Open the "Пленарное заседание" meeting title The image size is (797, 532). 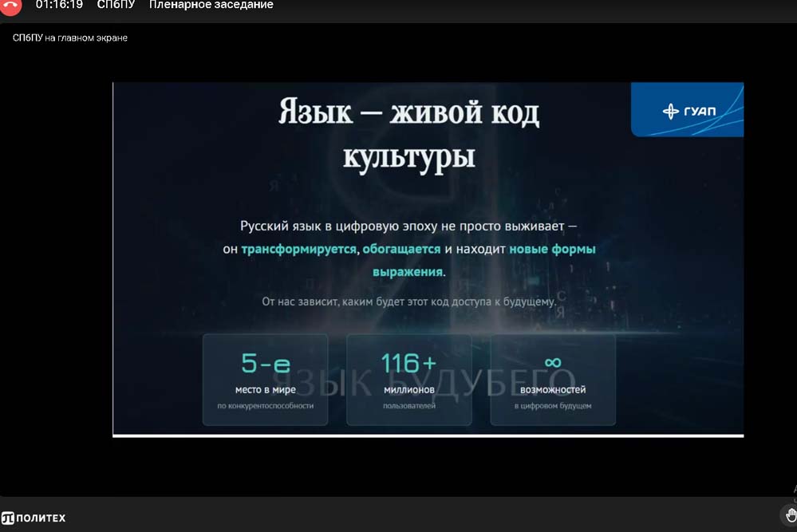(x=211, y=5)
